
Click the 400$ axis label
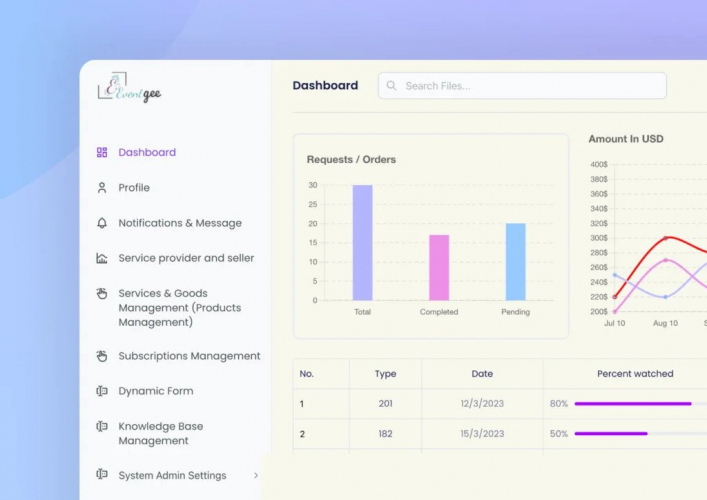(599, 165)
